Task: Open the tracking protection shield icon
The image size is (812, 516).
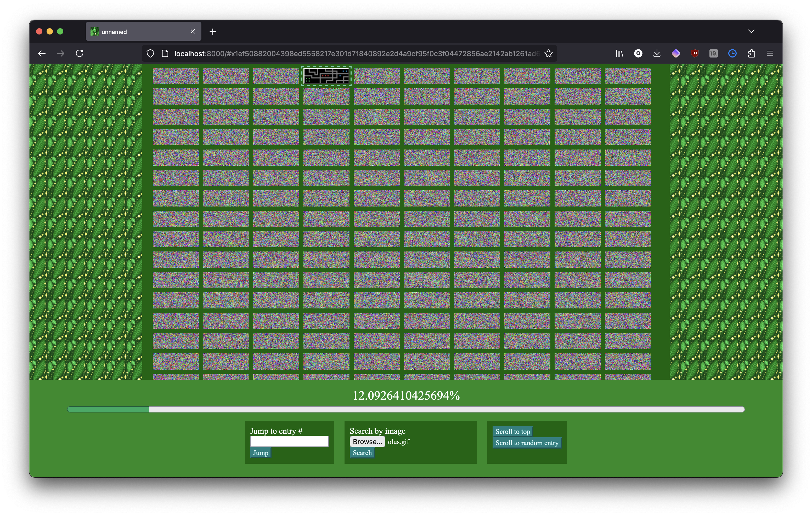Action: (150, 53)
